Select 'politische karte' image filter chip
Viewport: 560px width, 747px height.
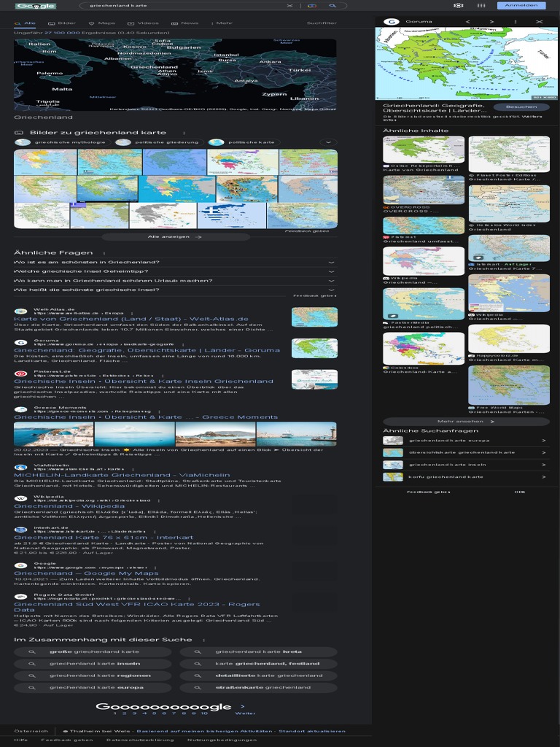(244, 142)
